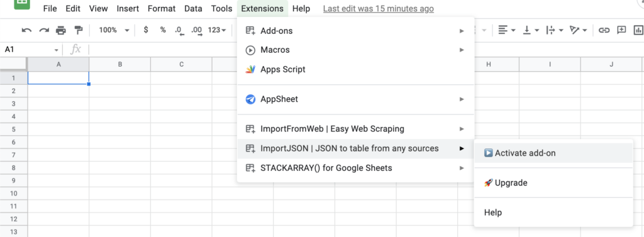The width and height of the screenshot is (644, 237).
Task: Expand the Macros submenu
Action: [x=356, y=50]
